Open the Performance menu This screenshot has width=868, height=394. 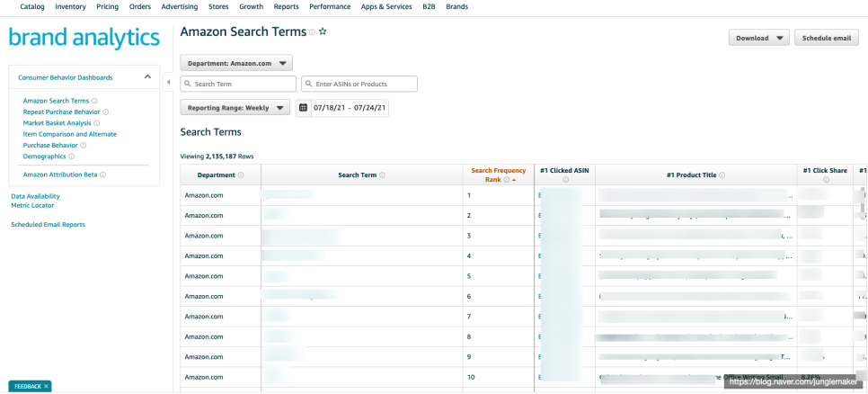[330, 6]
